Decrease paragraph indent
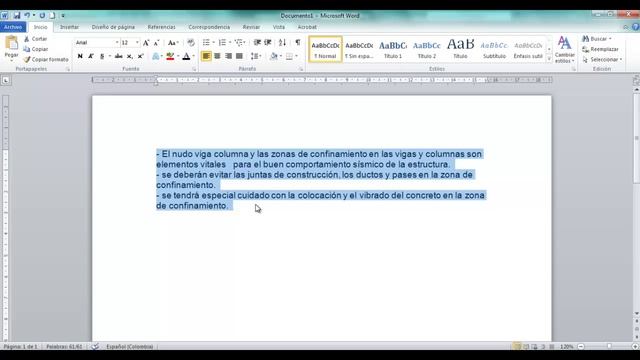 pos(257,42)
